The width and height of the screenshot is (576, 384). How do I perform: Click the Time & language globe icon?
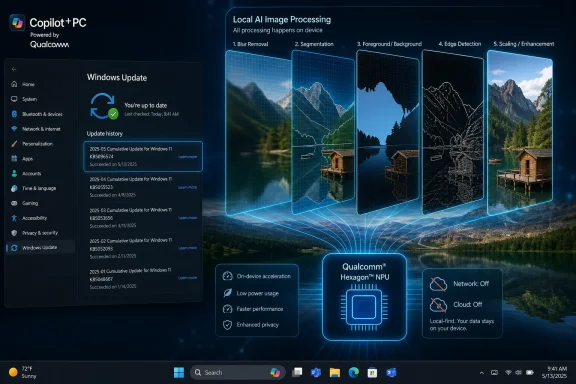tap(14, 188)
